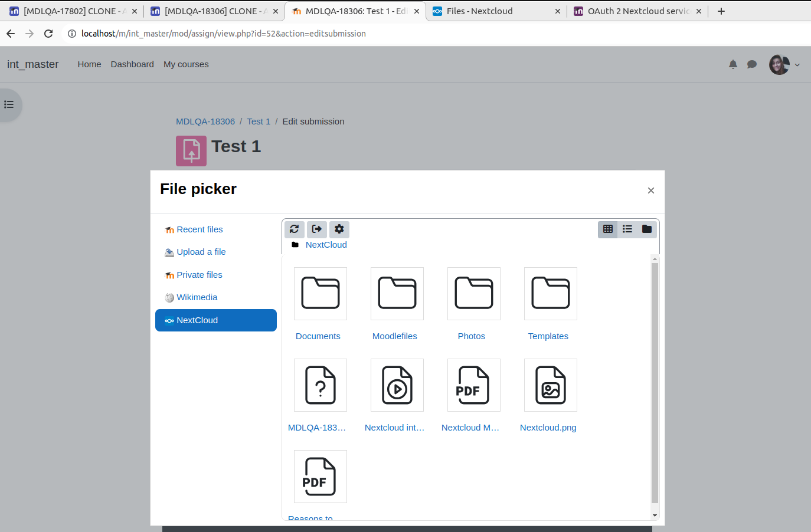Switch file picker to icon grid view

click(x=608, y=229)
